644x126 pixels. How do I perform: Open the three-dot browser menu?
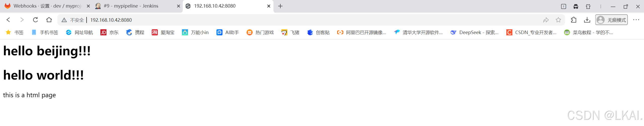636,20
